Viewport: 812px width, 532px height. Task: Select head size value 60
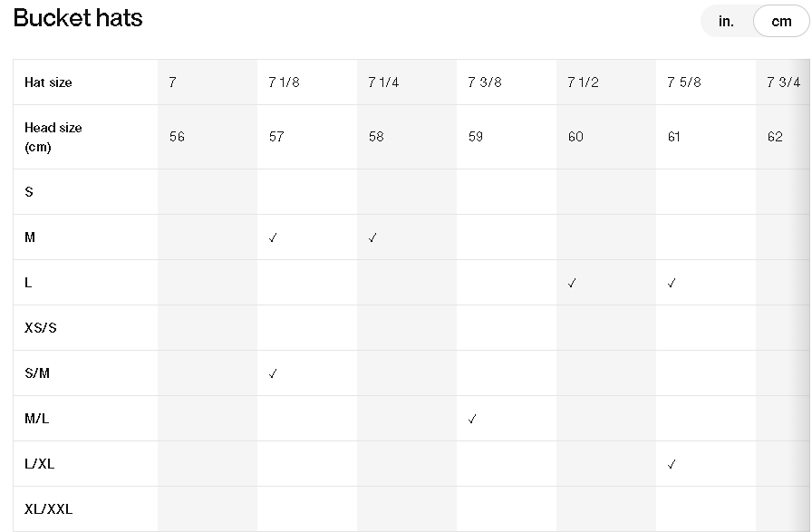pyautogui.click(x=575, y=137)
